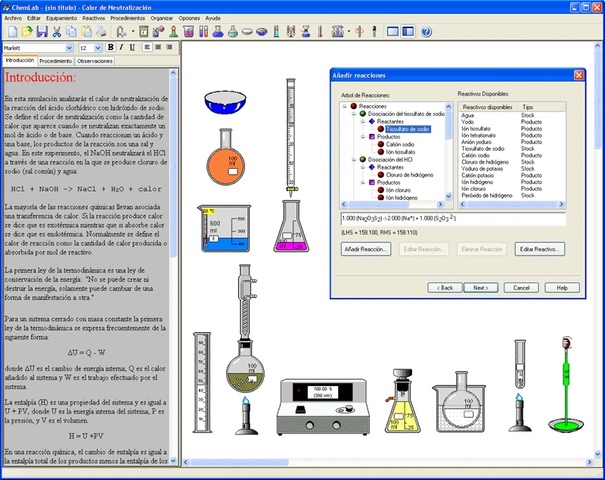Click lab workspace horizontal scrollbar
The width and height of the screenshot is (605, 480).
click(x=389, y=462)
